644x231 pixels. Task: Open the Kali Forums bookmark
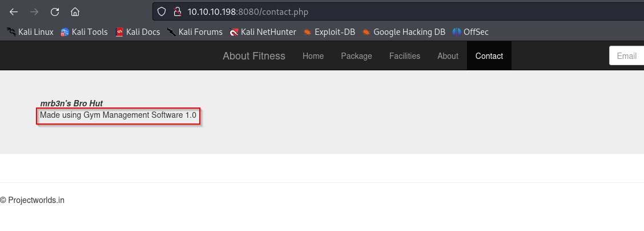click(x=195, y=32)
